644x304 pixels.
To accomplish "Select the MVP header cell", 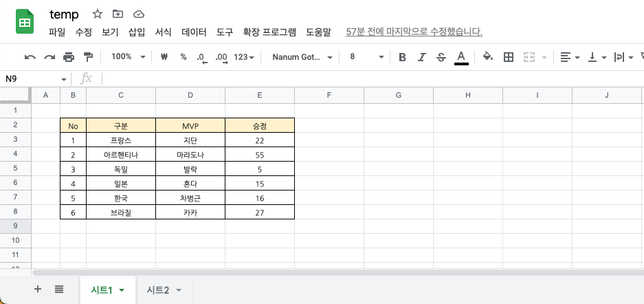I will [190, 126].
